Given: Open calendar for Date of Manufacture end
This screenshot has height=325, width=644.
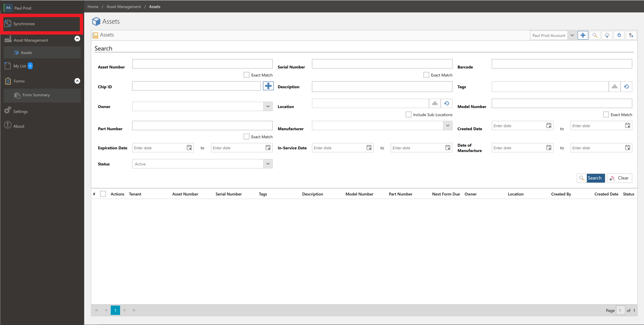Looking at the screenshot, I should coord(628,148).
